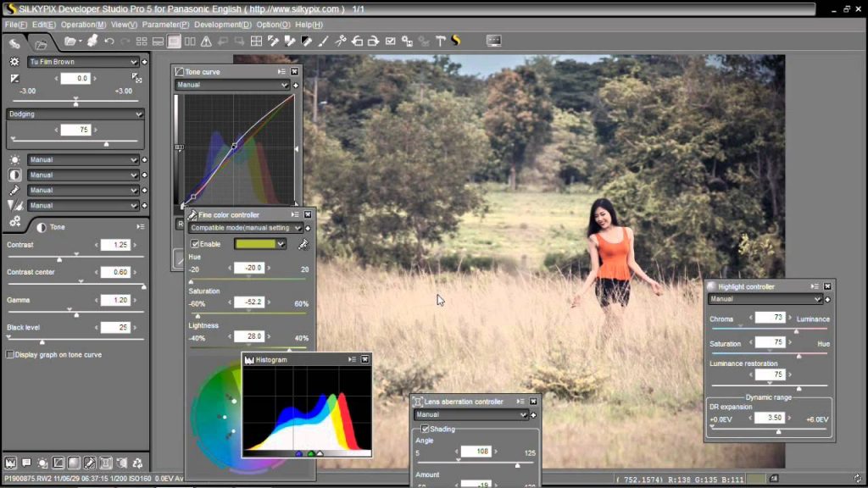This screenshot has height=488, width=868.
Task: Click the refresh icon in status bar corner
Action: point(858,479)
